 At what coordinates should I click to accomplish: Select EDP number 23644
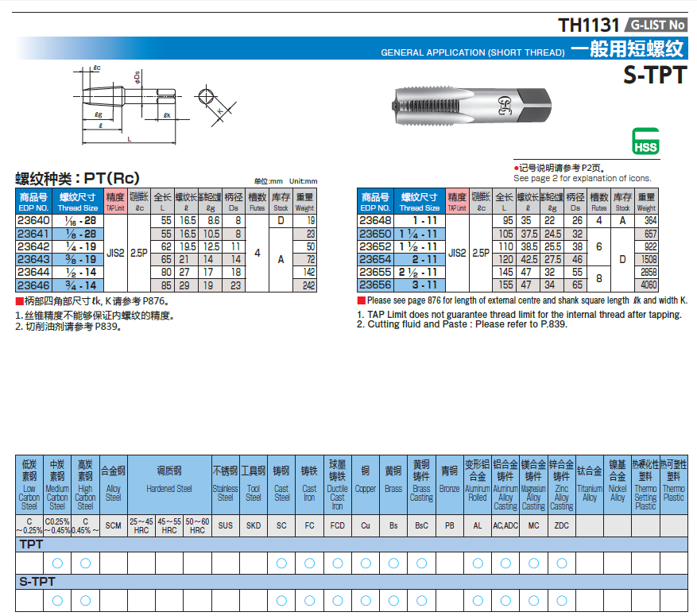coord(34,273)
